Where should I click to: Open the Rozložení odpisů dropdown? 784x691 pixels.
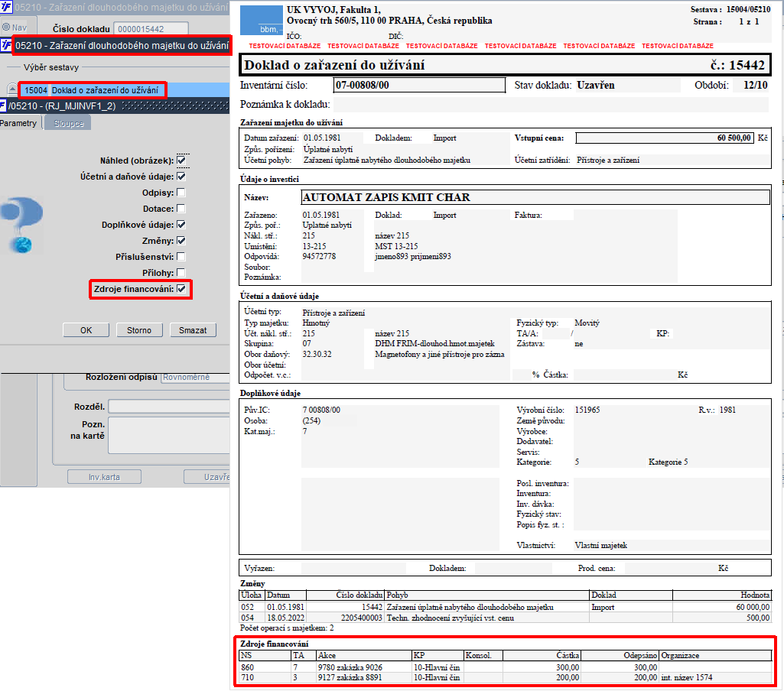coord(196,378)
